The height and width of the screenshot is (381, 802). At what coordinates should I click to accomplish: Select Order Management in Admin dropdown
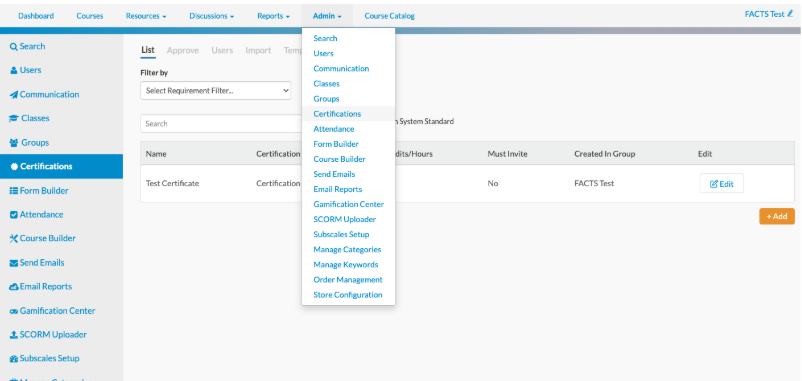click(348, 280)
